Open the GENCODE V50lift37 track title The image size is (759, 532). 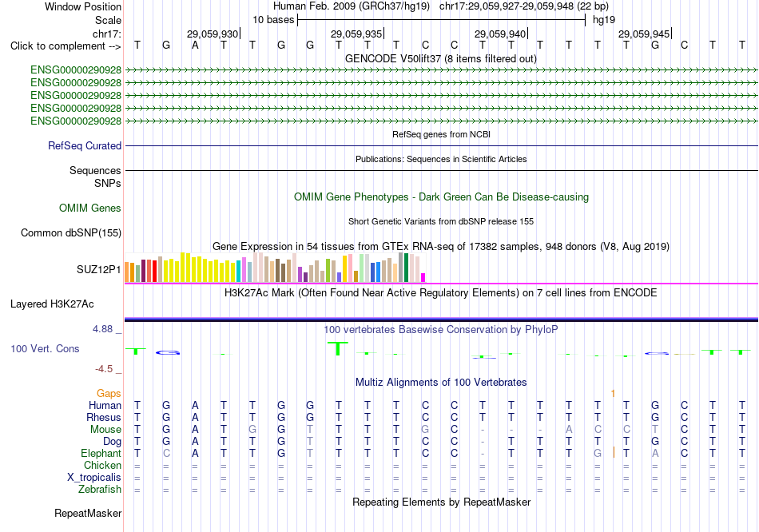coord(441,58)
